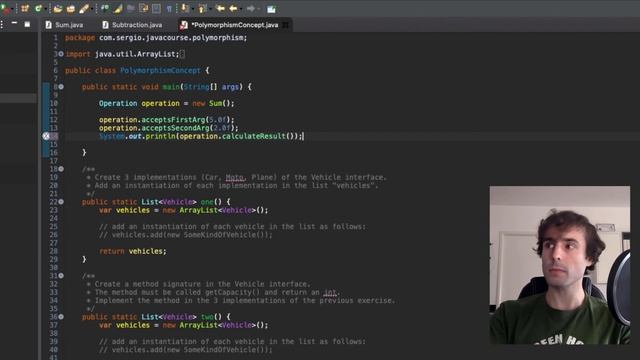Open Back history dropdown arrow

point(240,9)
